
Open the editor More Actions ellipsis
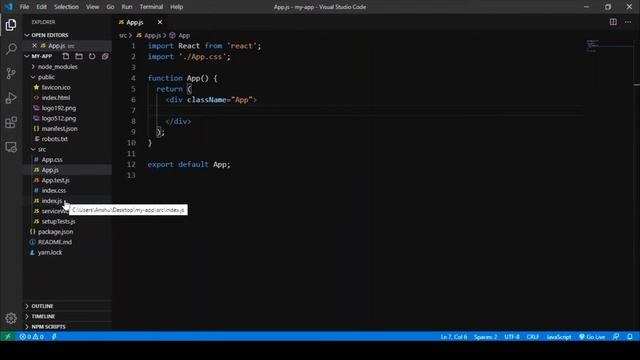[x=628, y=22]
